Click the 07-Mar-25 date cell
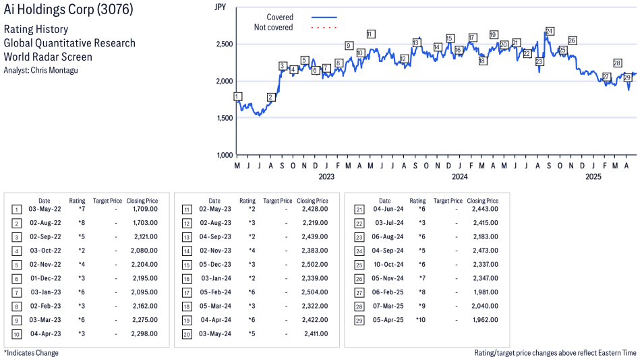This screenshot has width=644, height=357. coord(388,306)
